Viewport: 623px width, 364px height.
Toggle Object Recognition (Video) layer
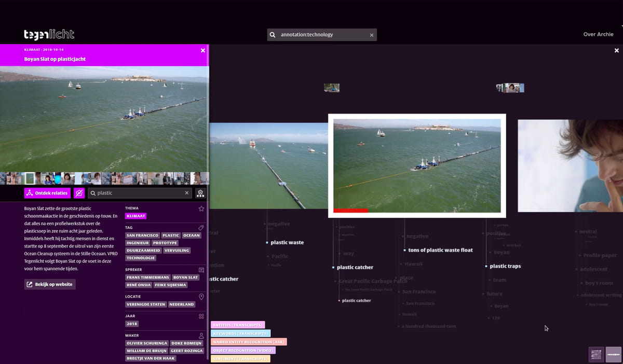coord(243,351)
